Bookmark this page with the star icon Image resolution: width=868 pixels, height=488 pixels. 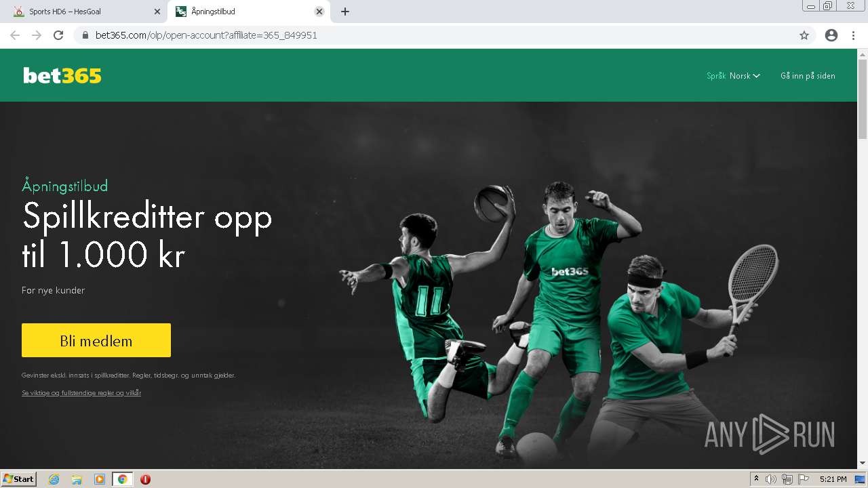804,35
